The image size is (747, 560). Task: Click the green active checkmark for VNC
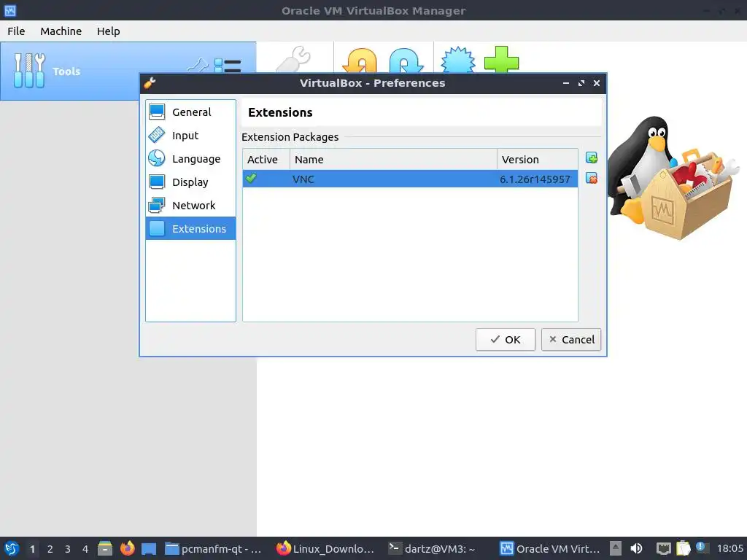tap(251, 179)
